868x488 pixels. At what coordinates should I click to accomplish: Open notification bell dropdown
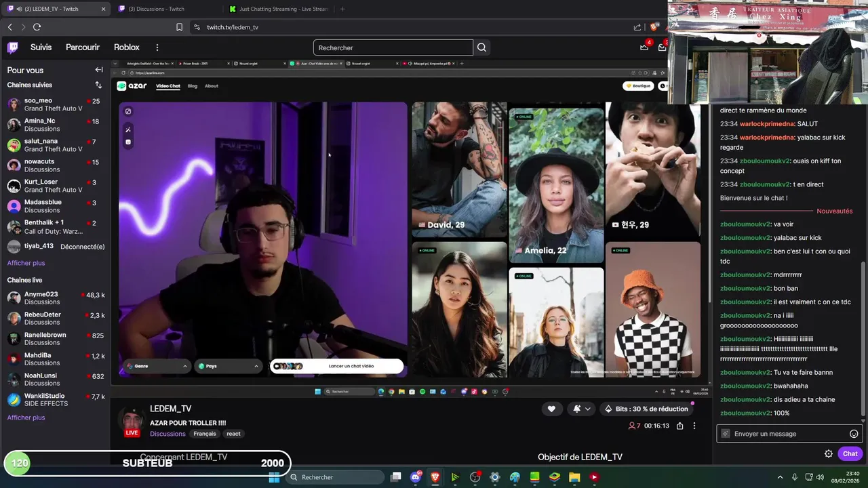[582, 409]
